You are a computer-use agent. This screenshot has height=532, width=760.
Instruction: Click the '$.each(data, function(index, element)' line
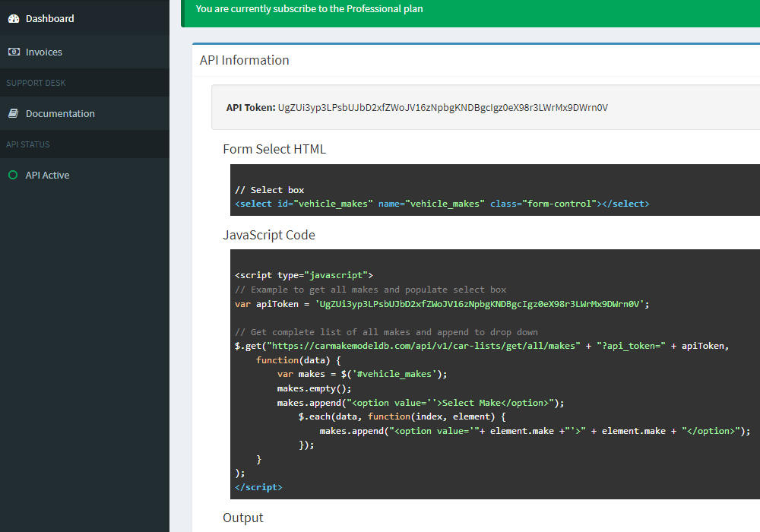402,416
